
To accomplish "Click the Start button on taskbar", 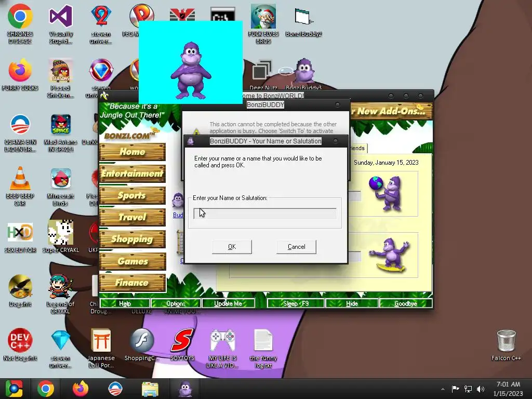I will click(14, 389).
